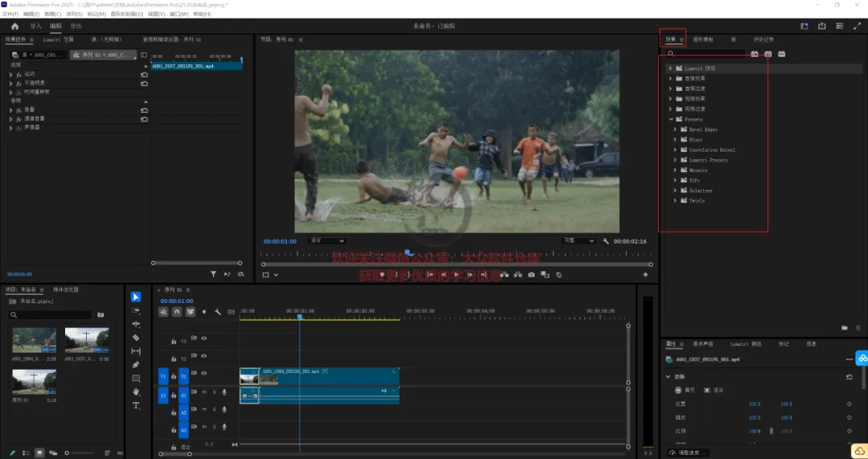Image resolution: width=868 pixels, height=459 pixels.
Task: Select the Pen tool
Action: pos(136,365)
